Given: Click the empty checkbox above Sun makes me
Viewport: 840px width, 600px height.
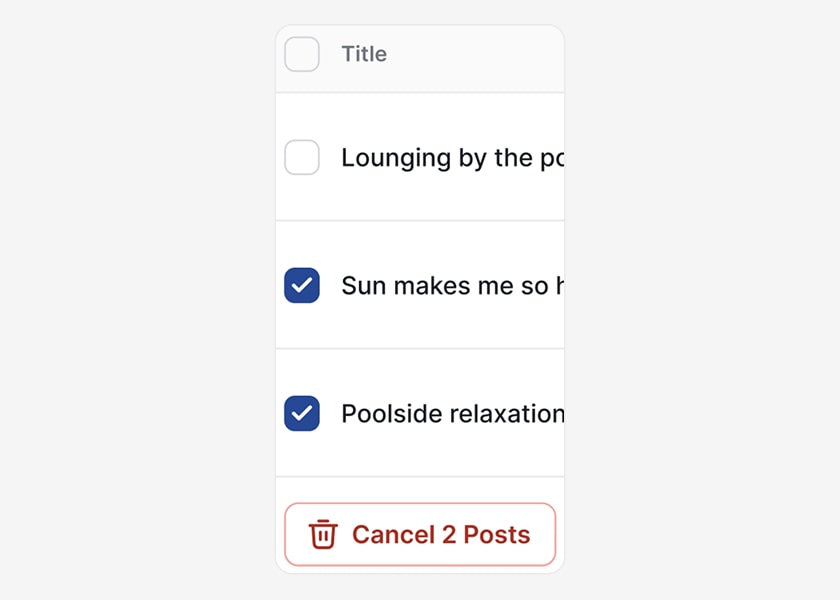Looking at the screenshot, I should 302,158.
